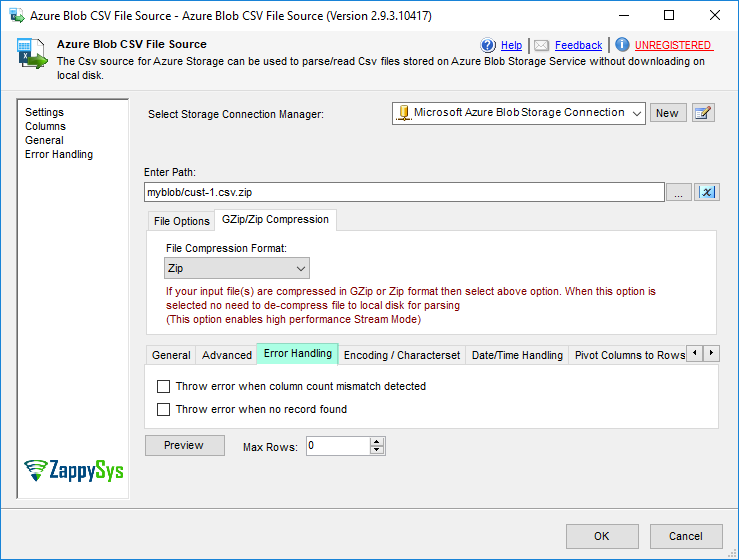Close the dialog window
This screenshot has width=739, height=560.
(x=714, y=16)
